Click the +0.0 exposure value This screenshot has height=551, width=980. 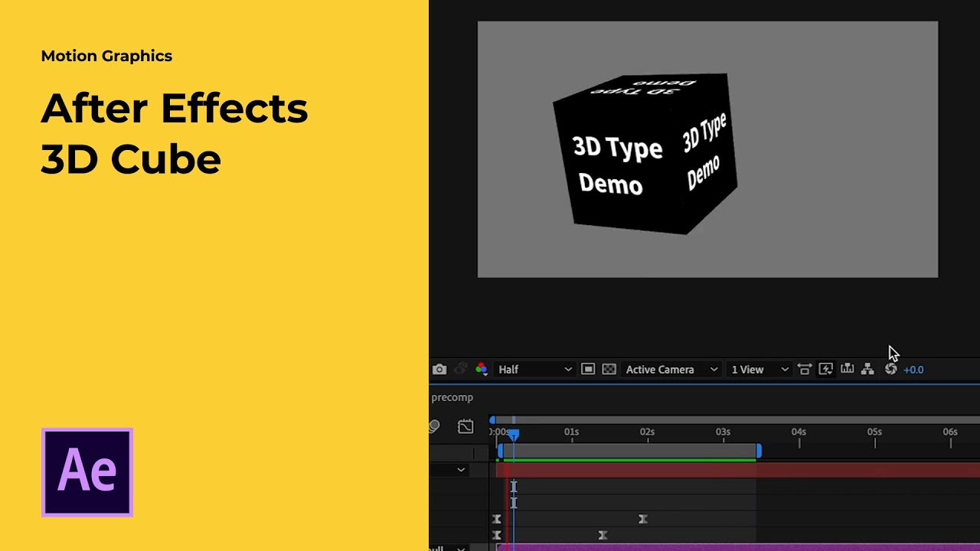point(913,370)
